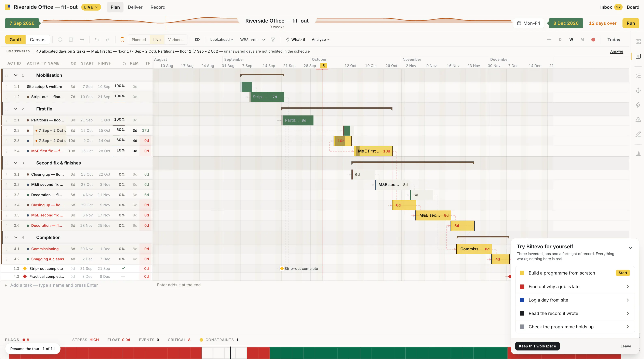Toggle the red record dot indicator
The image size is (644, 359).
[x=593, y=40]
